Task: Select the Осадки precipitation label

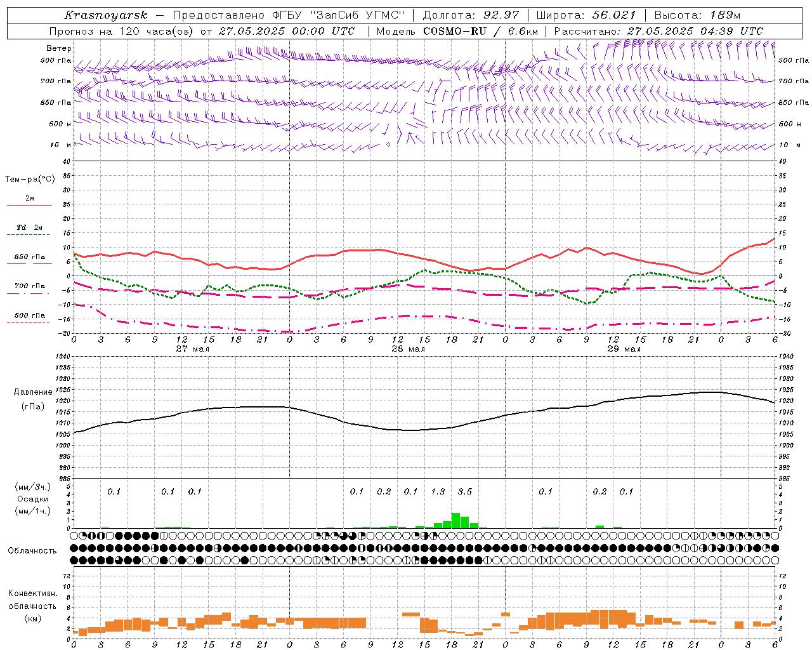Action: 32,499
